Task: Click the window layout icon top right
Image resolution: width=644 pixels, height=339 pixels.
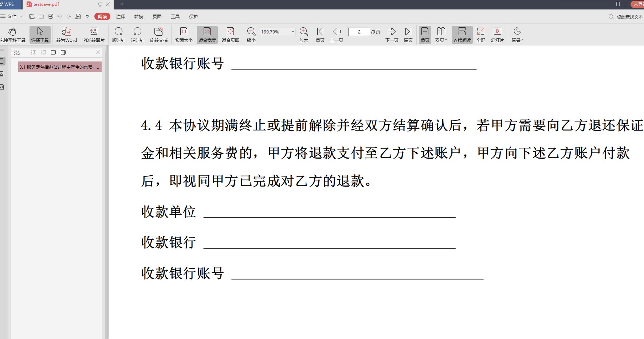Action: pyautogui.click(x=619, y=4)
